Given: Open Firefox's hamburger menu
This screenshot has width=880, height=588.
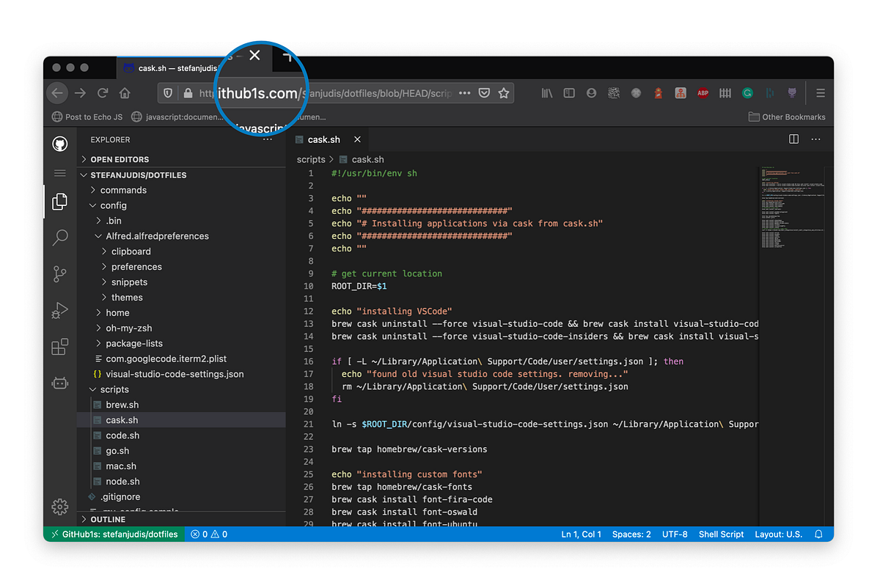Looking at the screenshot, I should tap(821, 93).
